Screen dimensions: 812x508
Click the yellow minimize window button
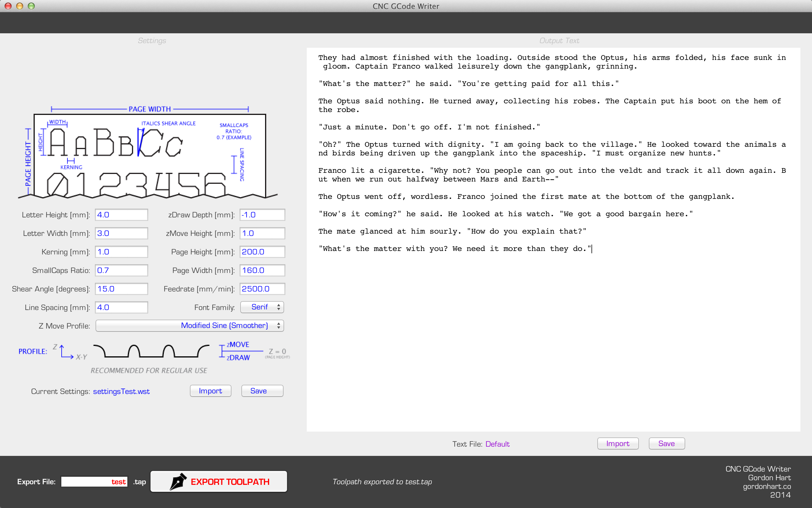(x=19, y=6)
